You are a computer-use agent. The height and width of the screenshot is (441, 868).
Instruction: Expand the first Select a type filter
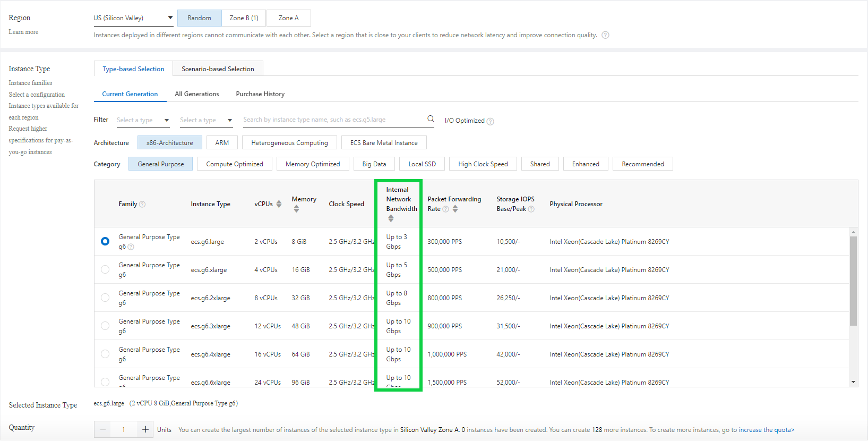pyautogui.click(x=143, y=120)
